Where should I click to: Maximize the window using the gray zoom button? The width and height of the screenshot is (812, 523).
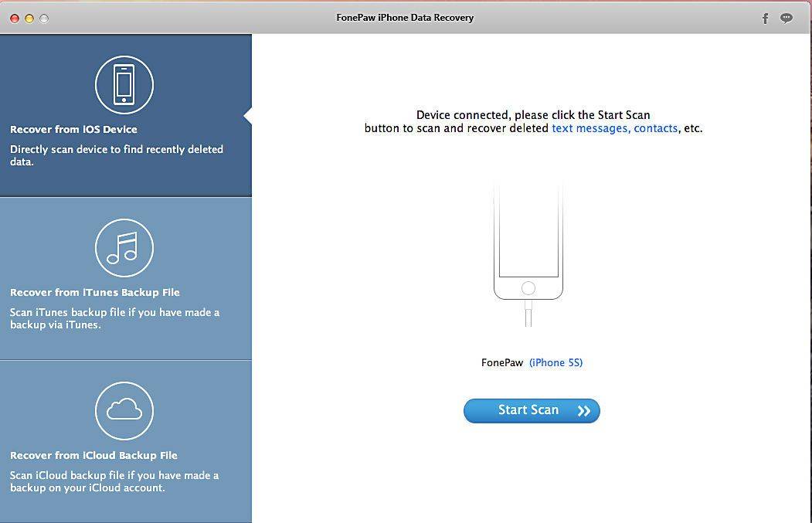tap(44, 18)
